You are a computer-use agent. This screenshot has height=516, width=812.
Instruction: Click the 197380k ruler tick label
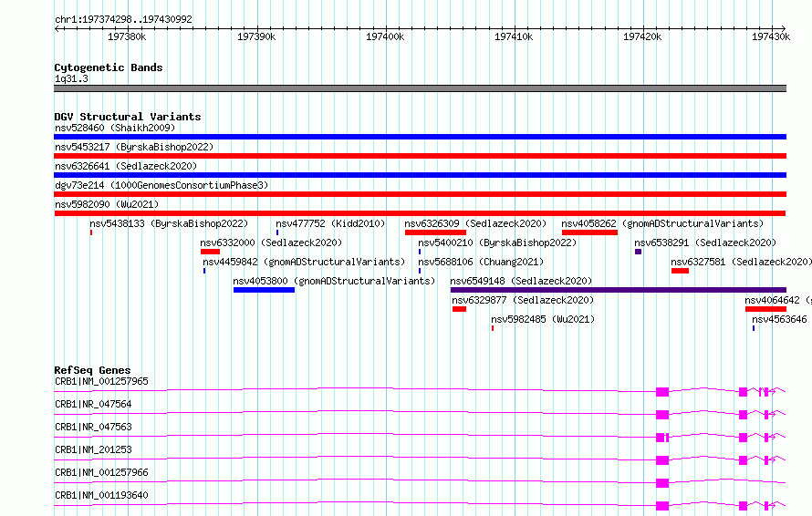tap(127, 36)
